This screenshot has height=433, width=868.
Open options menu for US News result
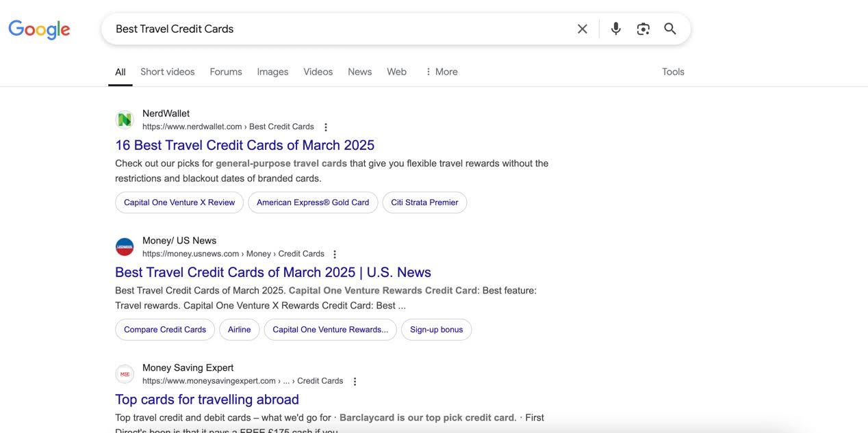coord(335,254)
